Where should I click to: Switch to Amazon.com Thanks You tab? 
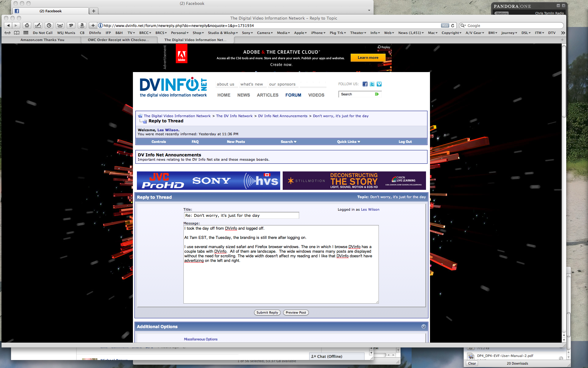[42, 40]
